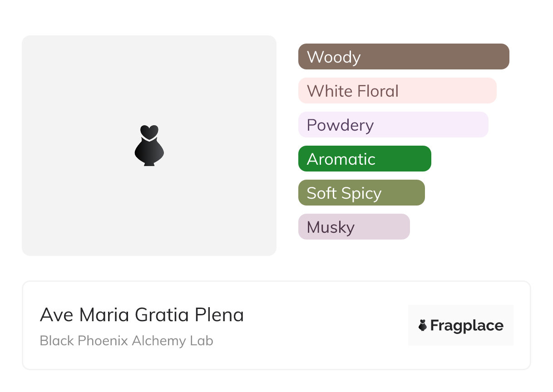Click the "Musky" label text
Viewport: 553px width, 392px height.
point(331,227)
